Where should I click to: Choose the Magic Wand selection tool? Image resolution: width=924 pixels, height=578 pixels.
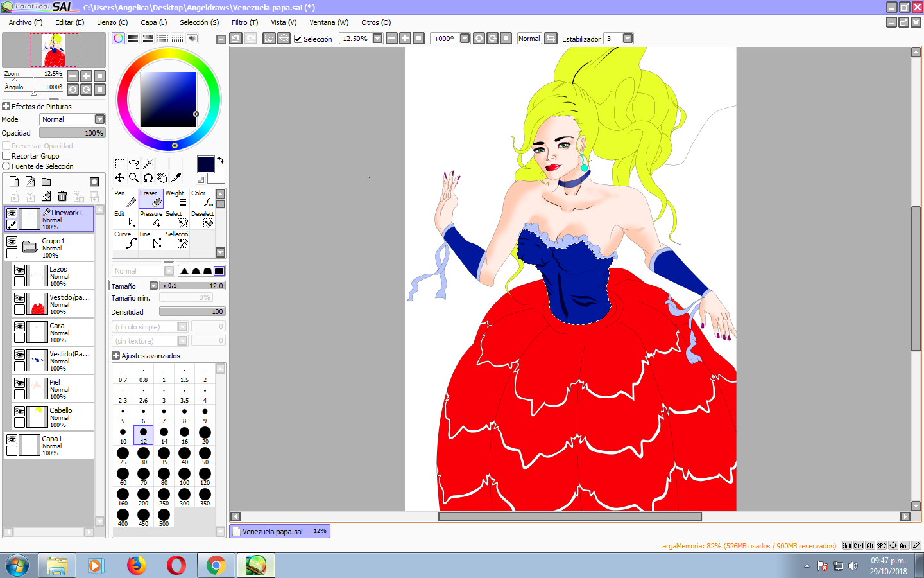pos(148,164)
